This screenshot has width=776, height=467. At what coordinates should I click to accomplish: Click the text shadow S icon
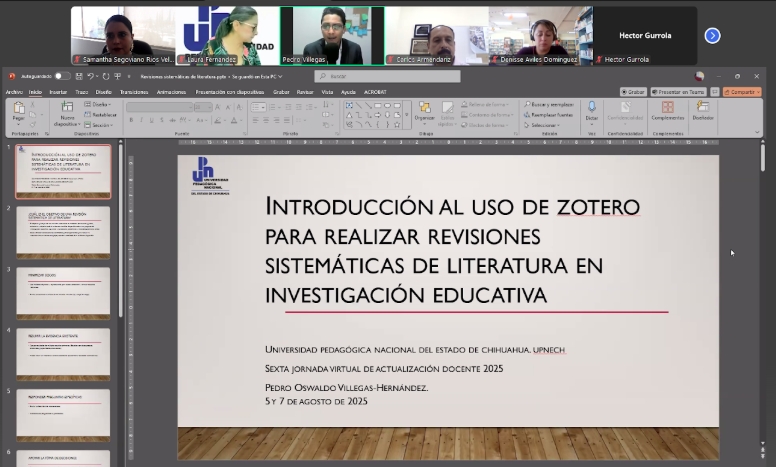162,120
